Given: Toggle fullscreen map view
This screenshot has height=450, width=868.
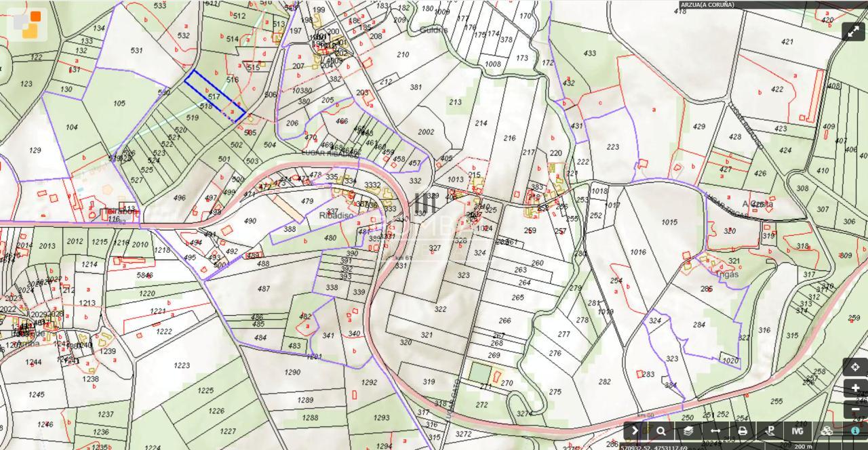Looking at the screenshot, I should coord(853,32).
